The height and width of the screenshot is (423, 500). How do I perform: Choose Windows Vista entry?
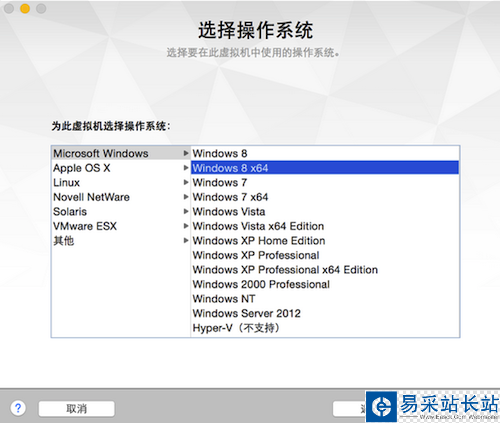point(325,212)
